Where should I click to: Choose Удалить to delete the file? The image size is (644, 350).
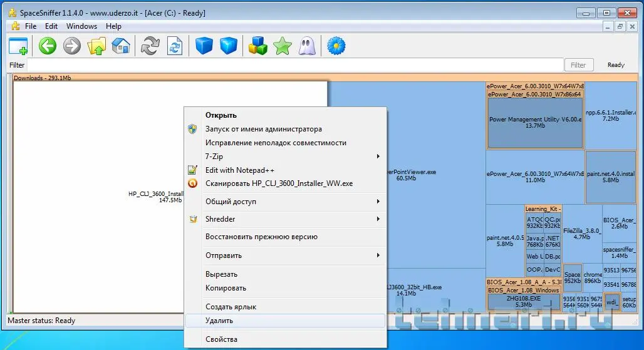[285, 321]
